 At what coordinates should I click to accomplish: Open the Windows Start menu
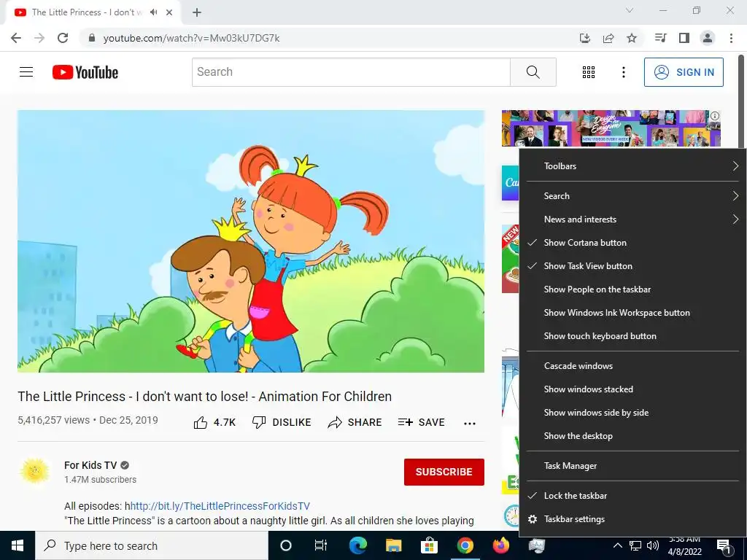pyautogui.click(x=18, y=545)
